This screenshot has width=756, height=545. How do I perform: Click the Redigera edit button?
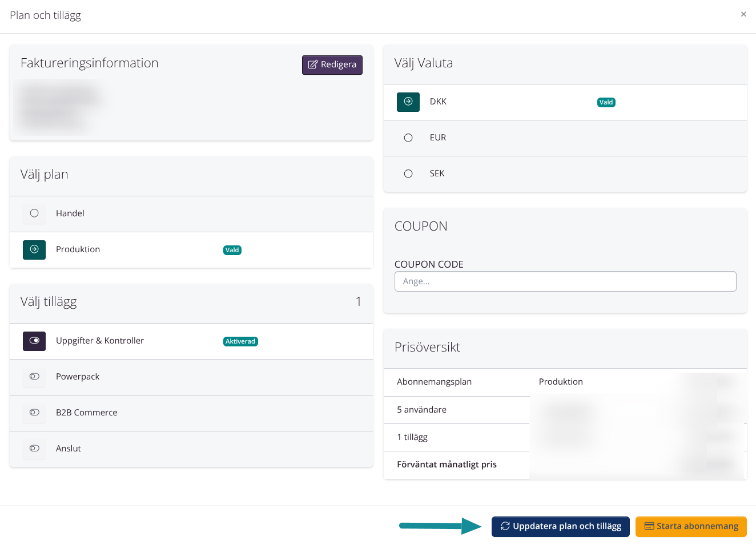coord(332,65)
